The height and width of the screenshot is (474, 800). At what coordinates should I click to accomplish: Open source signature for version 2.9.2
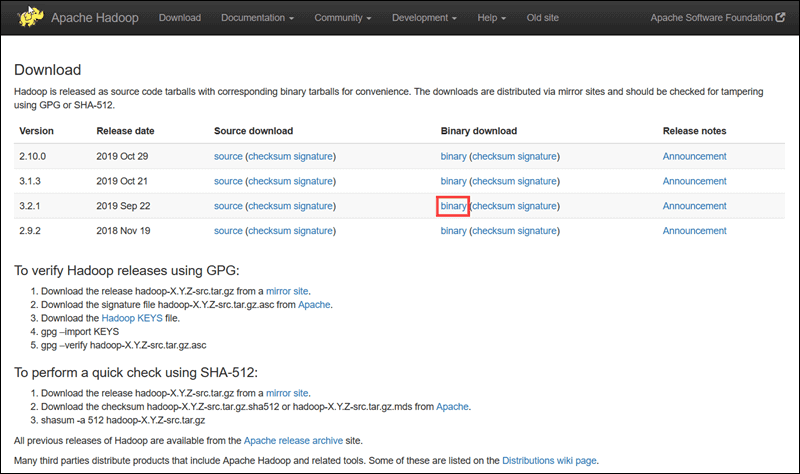click(x=313, y=231)
